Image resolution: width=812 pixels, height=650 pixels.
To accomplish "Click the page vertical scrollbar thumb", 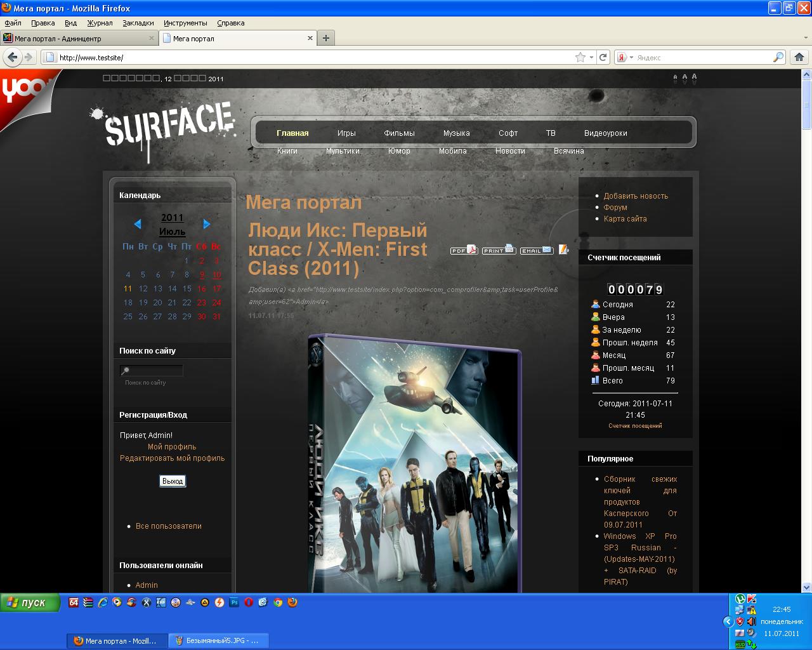I will coord(807,104).
